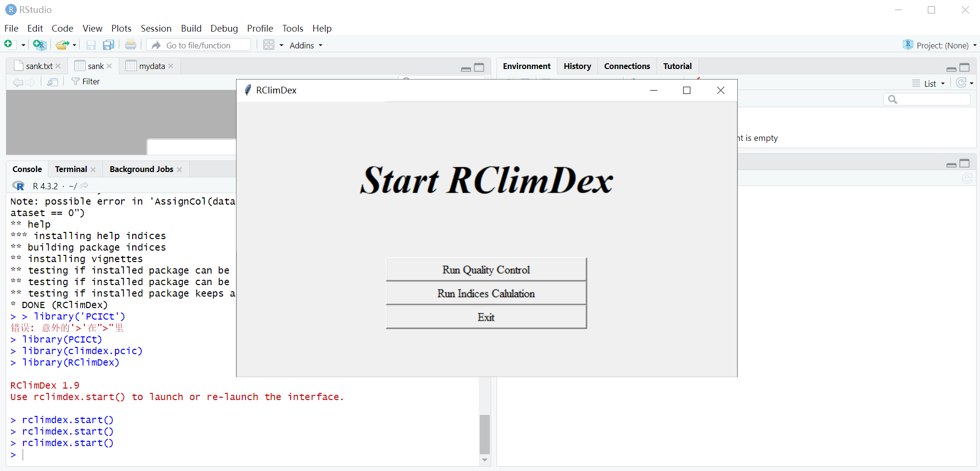Image resolution: width=980 pixels, height=471 pixels.
Task: Click Run Indices Calulation button
Action: coord(486,293)
